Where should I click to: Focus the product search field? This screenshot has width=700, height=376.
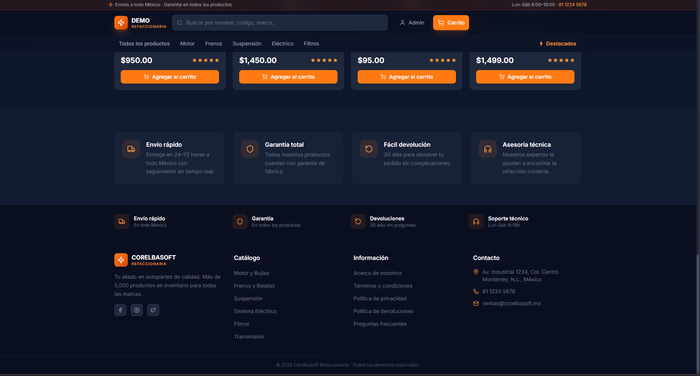280,23
